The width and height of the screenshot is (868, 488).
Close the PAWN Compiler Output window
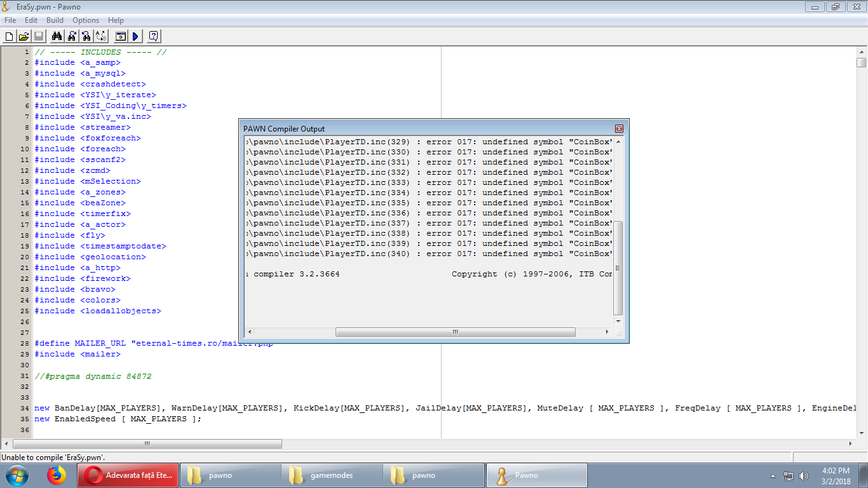pyautogui.click(x=619, y=129)
